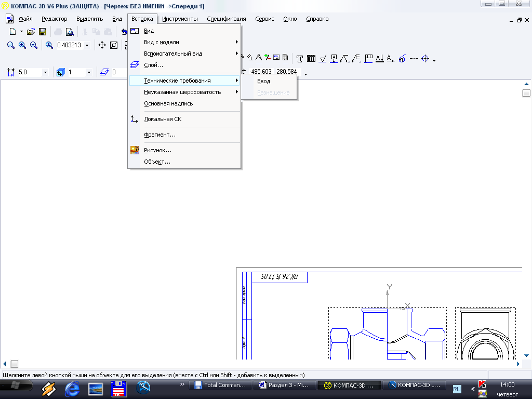Switch to КОМПАС-3D L... taskbar button

click(414, 385)
